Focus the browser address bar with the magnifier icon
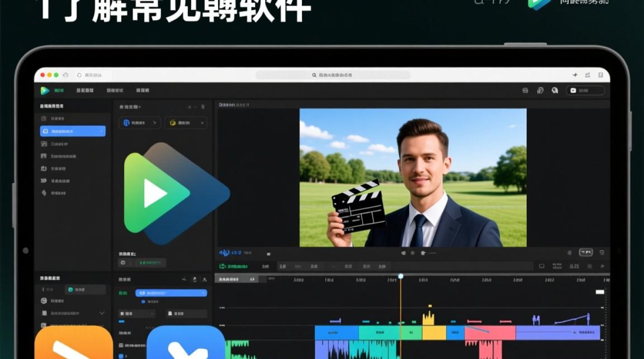Screen dimensions: 644x359 coord(333,75)
